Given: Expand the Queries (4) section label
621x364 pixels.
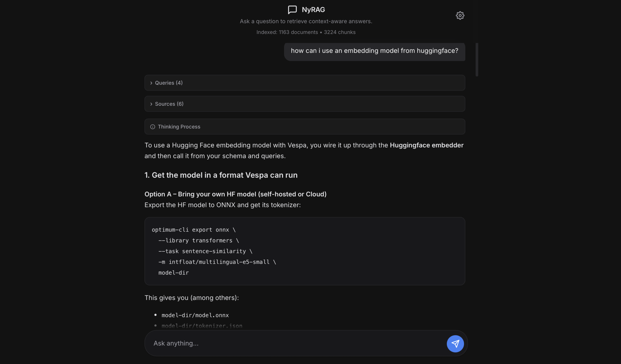Looking at the screenshot, I should (169, 83).
